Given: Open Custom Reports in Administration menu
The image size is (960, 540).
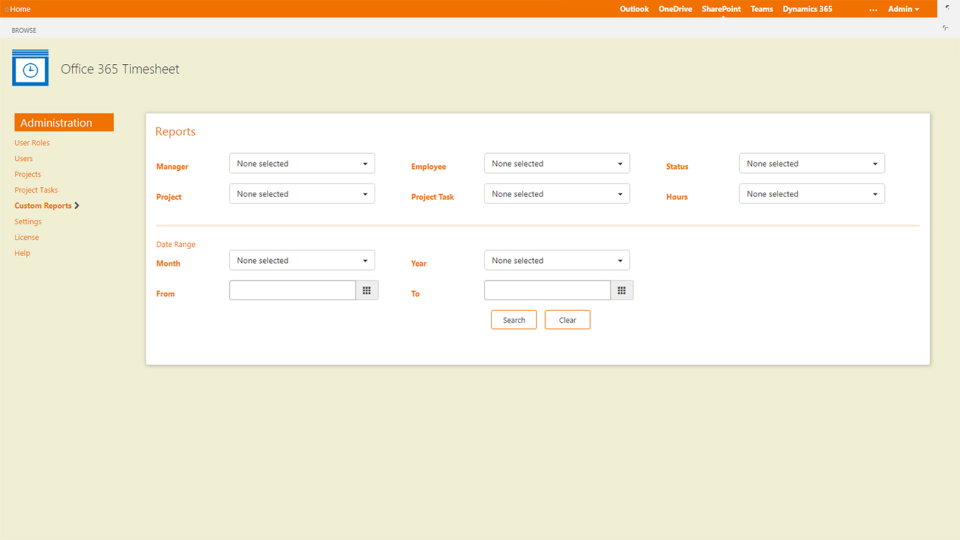Looking at the screenshot, I should point(43,206).
